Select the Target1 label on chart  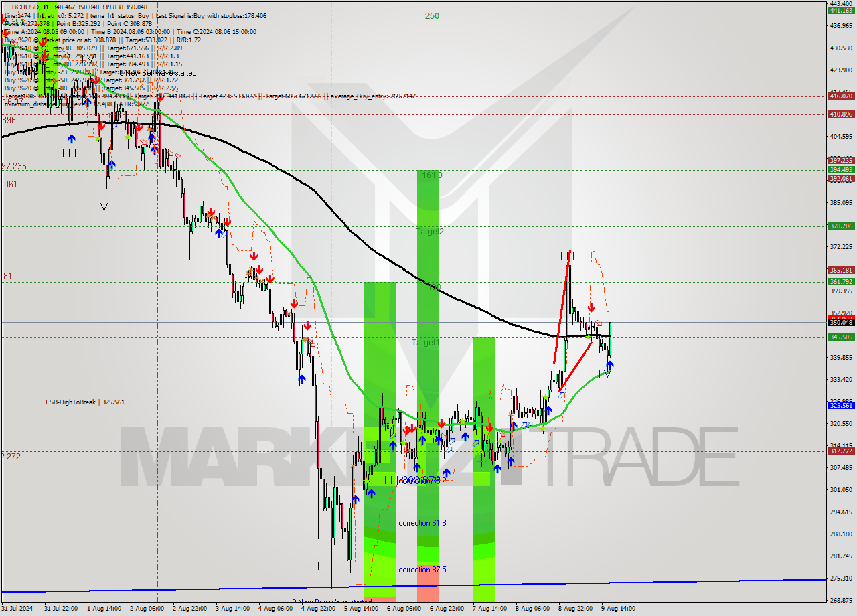click(x=426, y=343)
